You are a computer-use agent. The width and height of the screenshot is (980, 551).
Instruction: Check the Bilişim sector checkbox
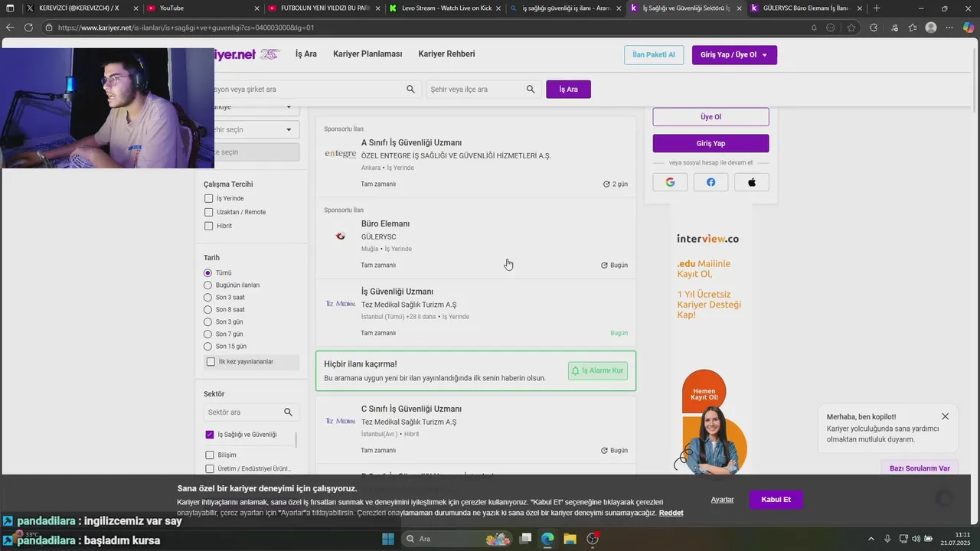tap(210, 455)
